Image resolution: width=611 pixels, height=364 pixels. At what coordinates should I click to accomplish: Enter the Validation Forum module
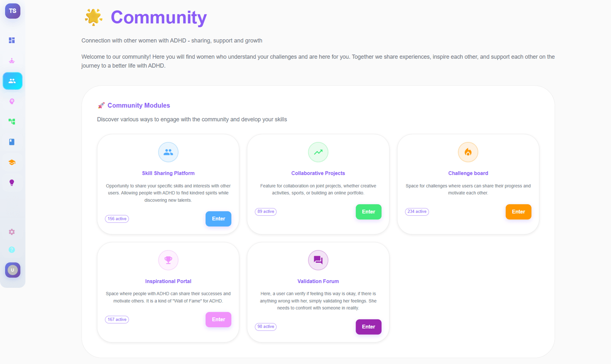[368, 327]
